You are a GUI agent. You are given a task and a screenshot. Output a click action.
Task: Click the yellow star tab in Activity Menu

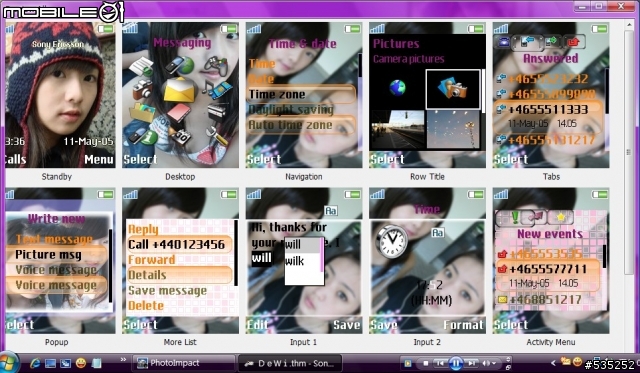coord(561,217)
